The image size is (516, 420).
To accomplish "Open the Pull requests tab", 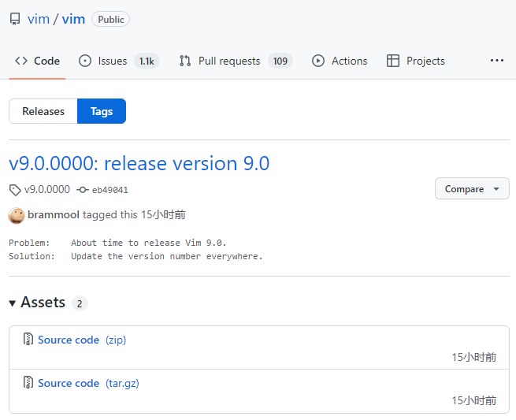I will pyautogui.click(x=236, y=61).
